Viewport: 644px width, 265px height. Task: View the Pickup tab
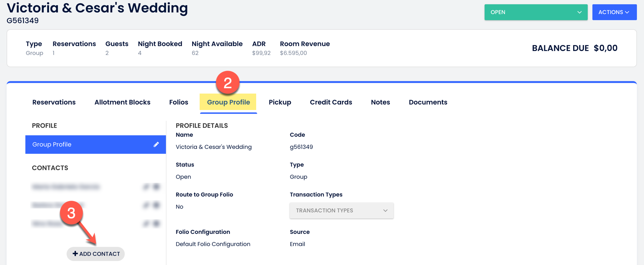click(x=280, y=102)
